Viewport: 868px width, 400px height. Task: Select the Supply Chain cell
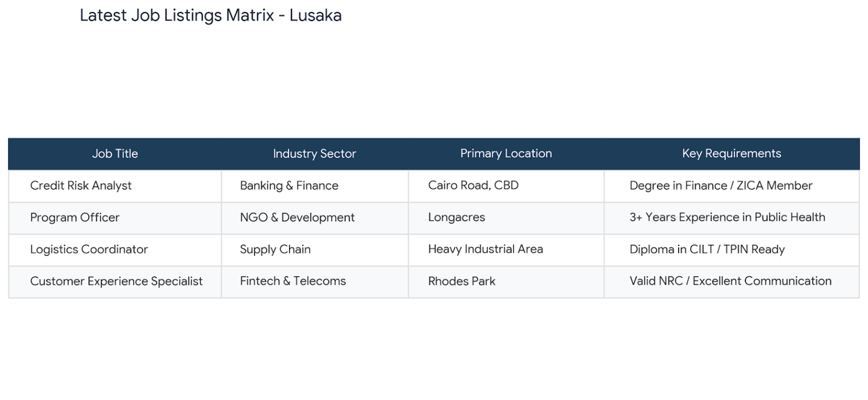tap(315, 250)
